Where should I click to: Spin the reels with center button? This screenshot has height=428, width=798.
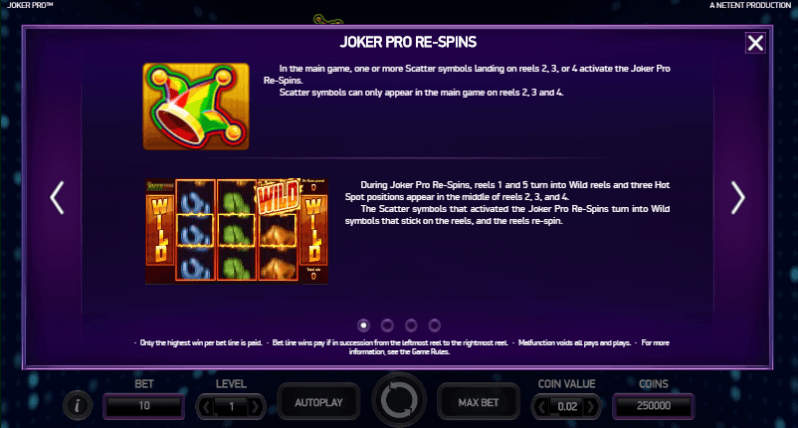point(399,400)
